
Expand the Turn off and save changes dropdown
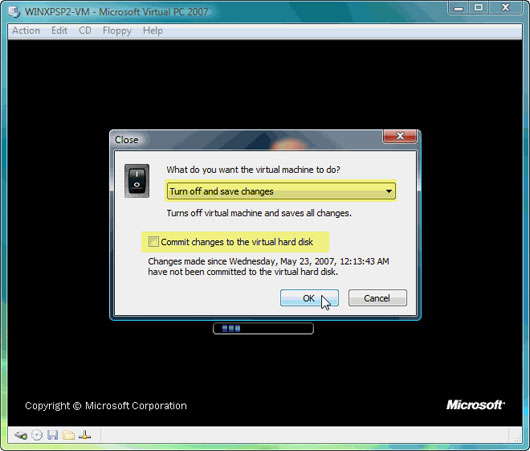pyautogui.click(x=281, y=191)
